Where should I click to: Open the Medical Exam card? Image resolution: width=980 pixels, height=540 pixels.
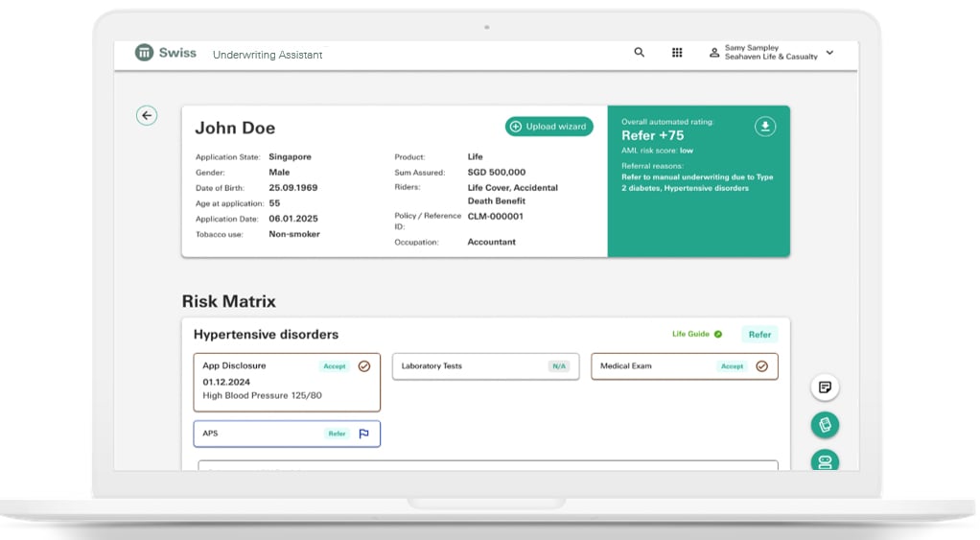[x=685, y=366]
